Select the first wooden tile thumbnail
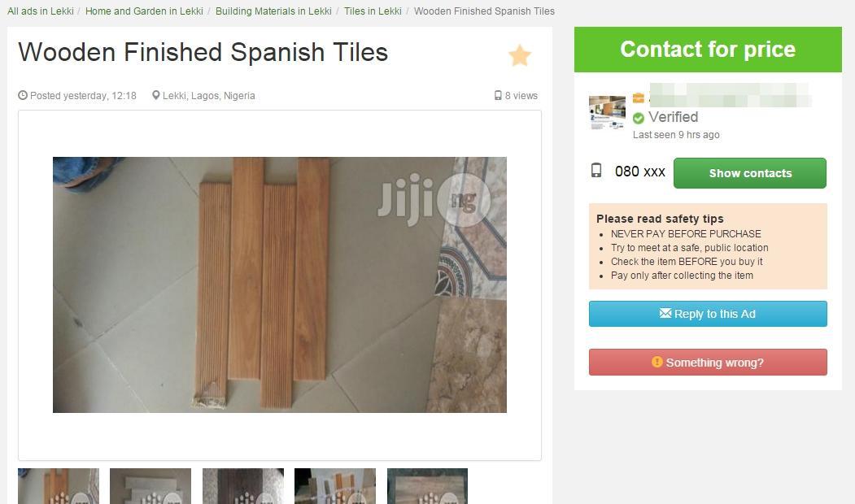 (59, 486)
